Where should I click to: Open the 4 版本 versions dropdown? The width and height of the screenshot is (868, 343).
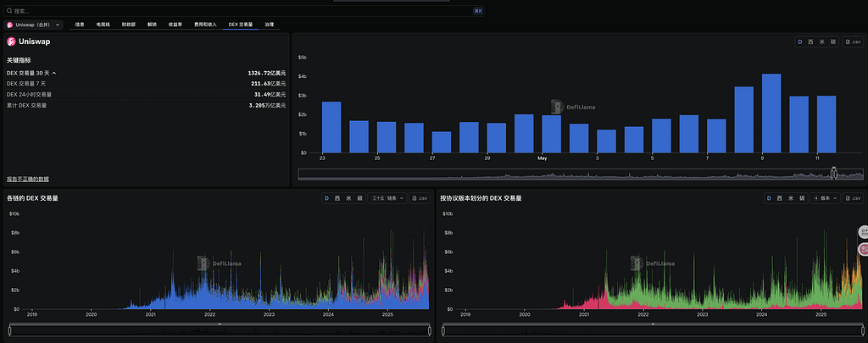click(x=825, y=198)
